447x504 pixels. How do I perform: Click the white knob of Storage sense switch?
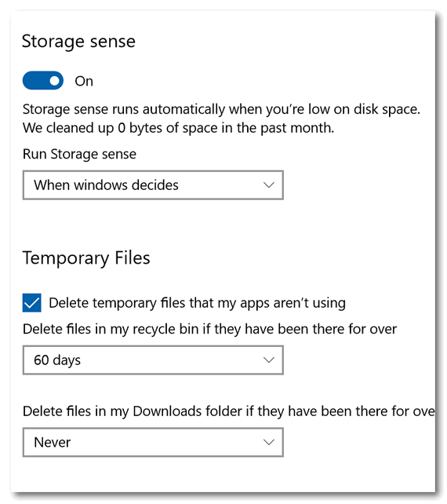coord(55,80)
